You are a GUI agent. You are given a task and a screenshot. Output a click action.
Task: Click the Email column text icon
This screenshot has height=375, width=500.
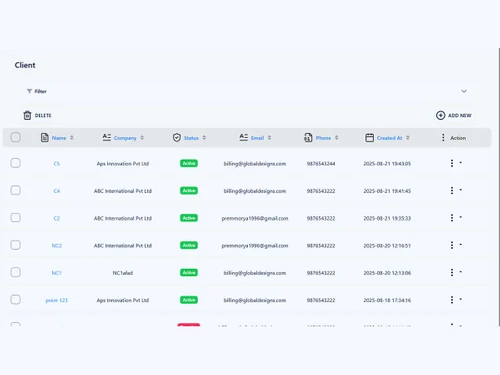pos(244,137)
